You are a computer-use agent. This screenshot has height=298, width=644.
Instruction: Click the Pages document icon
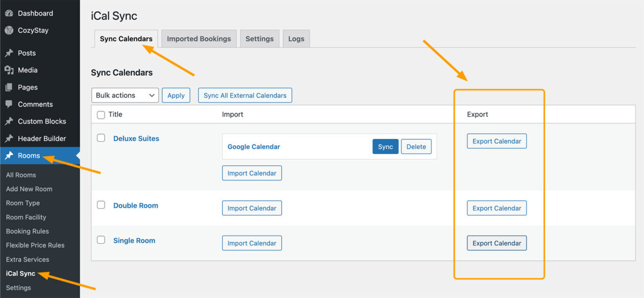9,87
